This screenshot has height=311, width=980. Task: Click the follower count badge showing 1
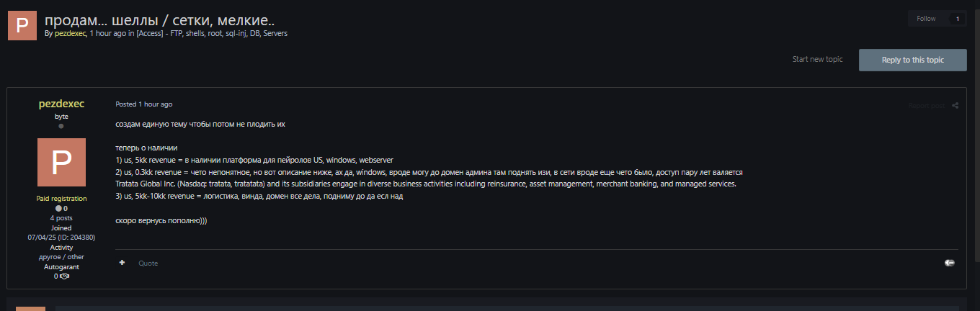958,19
